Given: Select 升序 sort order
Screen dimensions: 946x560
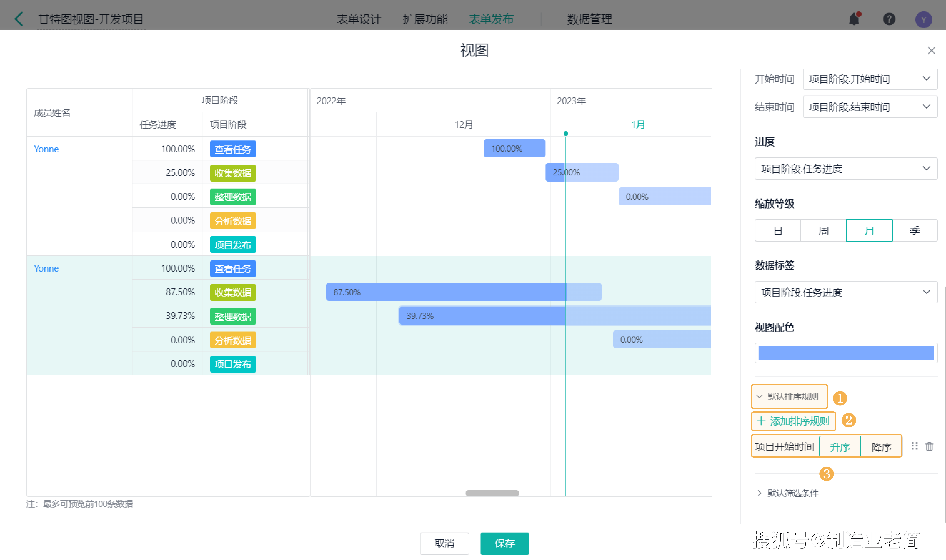Looking at the screenshot, I should pos(840,447).
